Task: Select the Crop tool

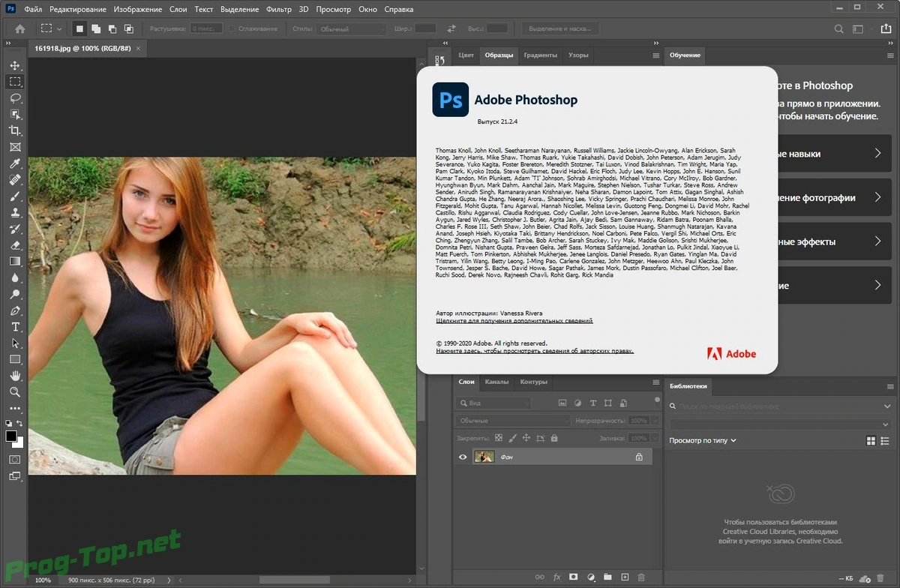Action: pyautogui.click(x=15, y=130)
